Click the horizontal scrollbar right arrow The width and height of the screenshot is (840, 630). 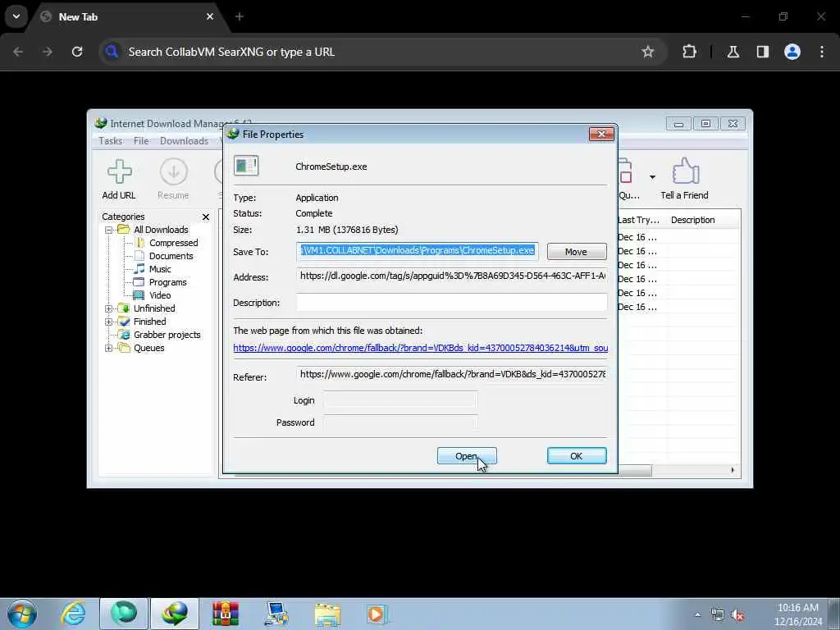[733, 470]
